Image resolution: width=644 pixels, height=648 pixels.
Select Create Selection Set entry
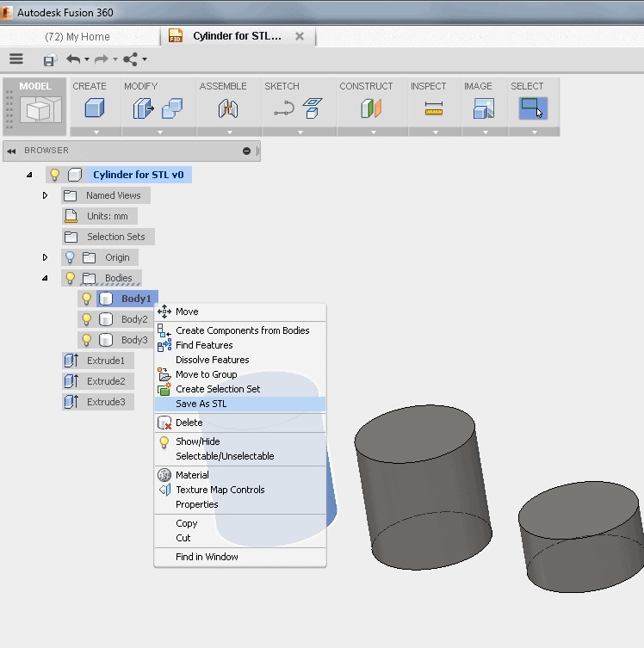pyautogui.click(x=240, y=389)
